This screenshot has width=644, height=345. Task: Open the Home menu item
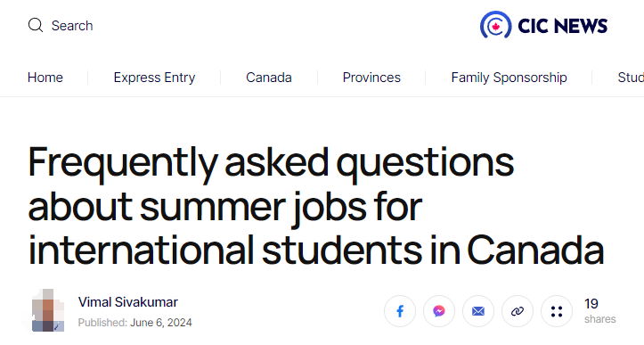[45, 78]
